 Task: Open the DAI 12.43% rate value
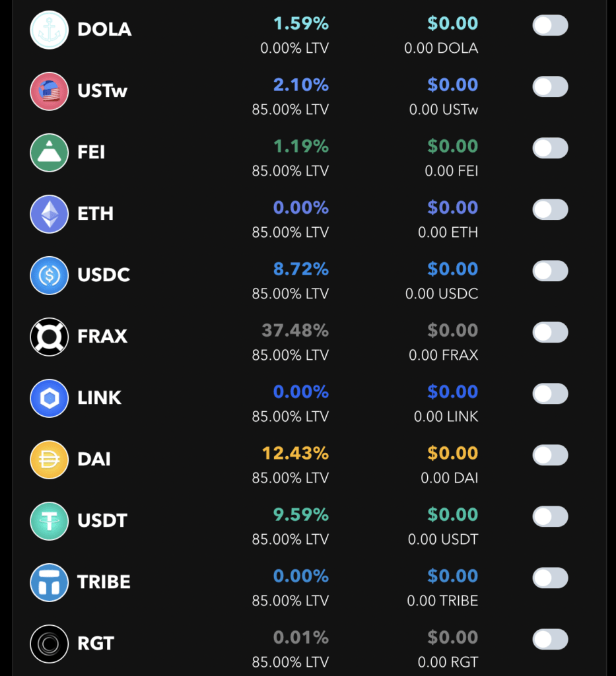(295, 454)
